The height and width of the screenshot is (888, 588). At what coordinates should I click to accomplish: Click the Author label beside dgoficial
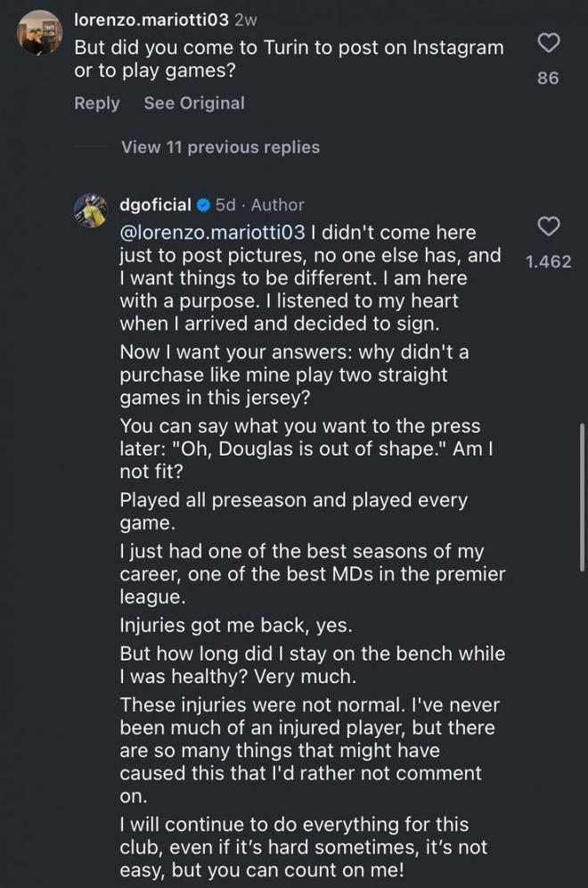tap(277, 205)
